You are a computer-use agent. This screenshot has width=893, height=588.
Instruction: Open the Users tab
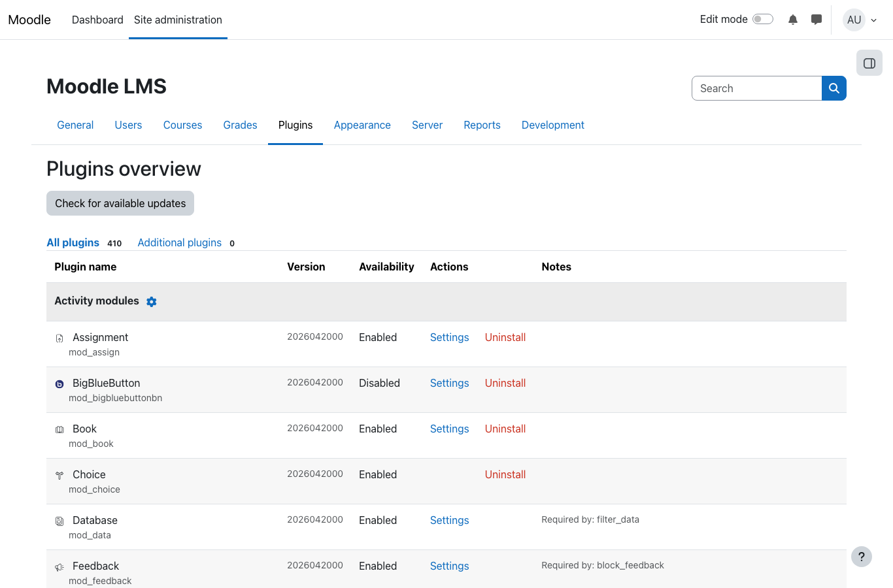(128, 125)
